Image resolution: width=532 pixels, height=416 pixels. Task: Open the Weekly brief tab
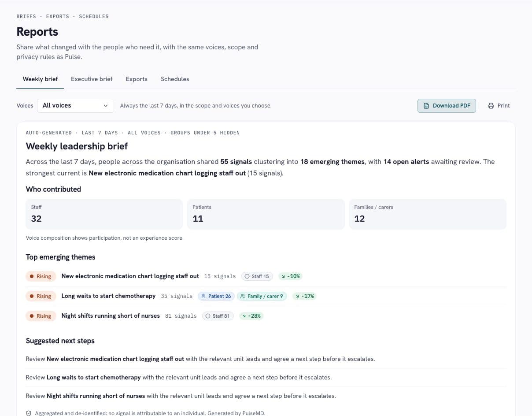pyautogui.click(x=40, y=79)
